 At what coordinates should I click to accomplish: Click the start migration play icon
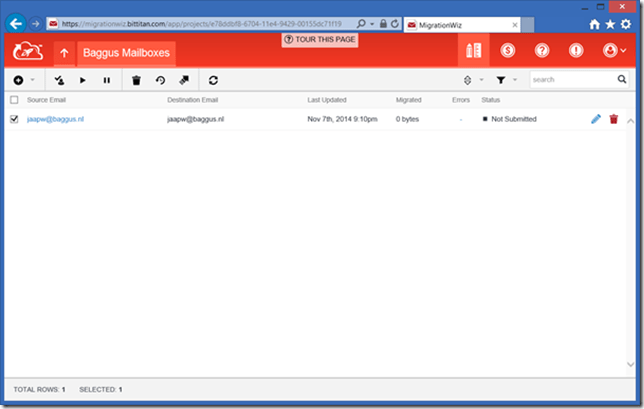point(82,79)
